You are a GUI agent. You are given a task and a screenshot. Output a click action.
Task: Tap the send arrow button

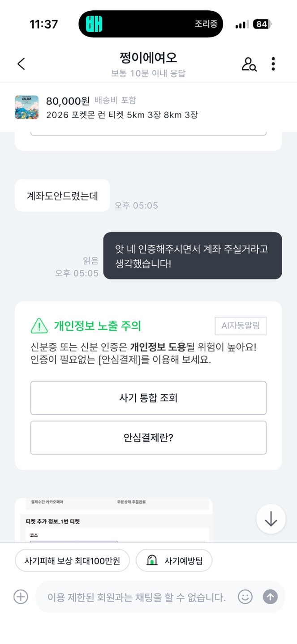coord(270,597)
